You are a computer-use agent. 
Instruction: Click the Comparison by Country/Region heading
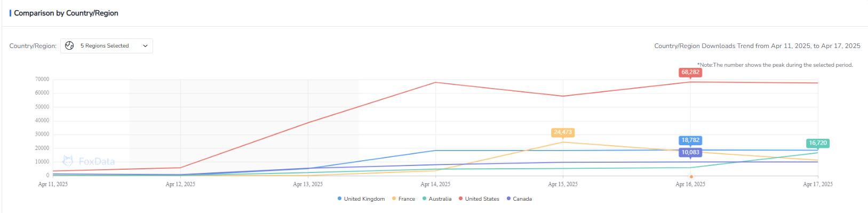tap(66, 13)
